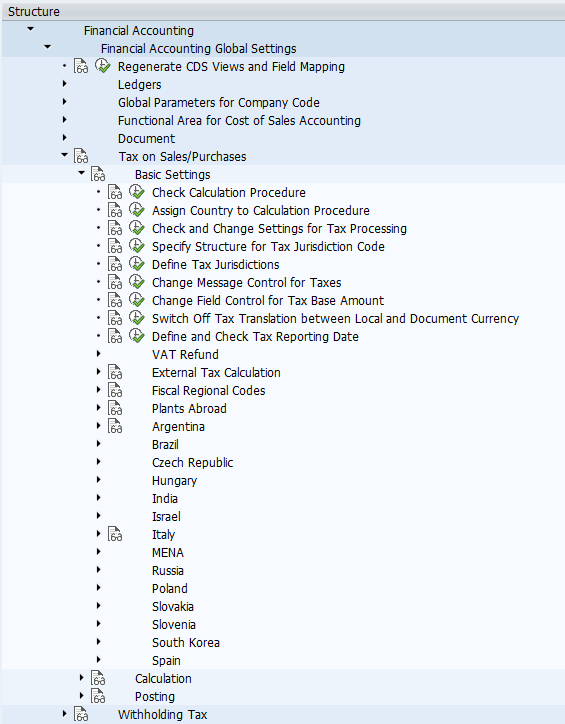Expand the Brazil node
Viewport: 565px width, 724px height.
pyautogui.click(x=99, y=444)
